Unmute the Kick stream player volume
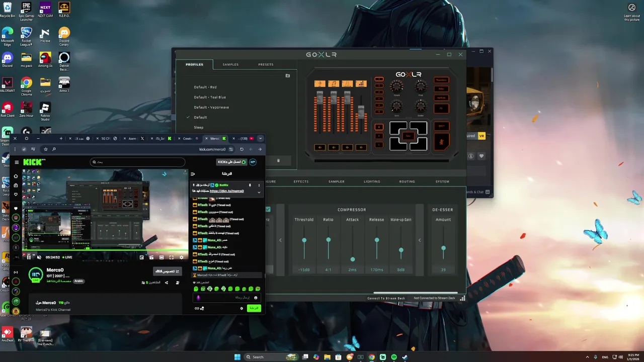This screenshot has height=362, width=644. point(39,257)
